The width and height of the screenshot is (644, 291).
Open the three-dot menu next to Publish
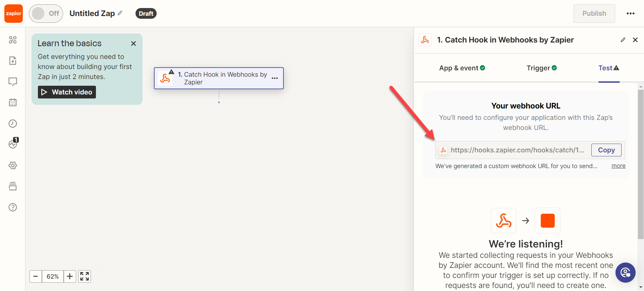(631, 13)
